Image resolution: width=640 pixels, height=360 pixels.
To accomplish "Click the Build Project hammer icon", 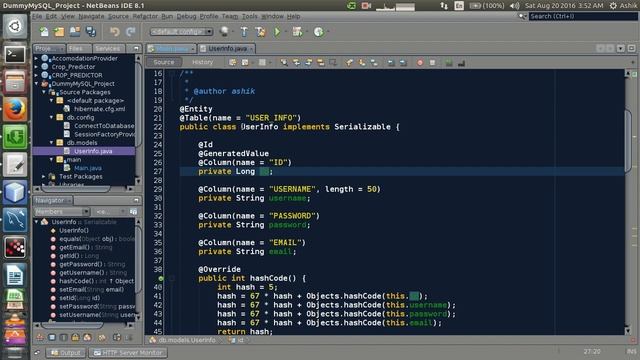I will [244, 31].
